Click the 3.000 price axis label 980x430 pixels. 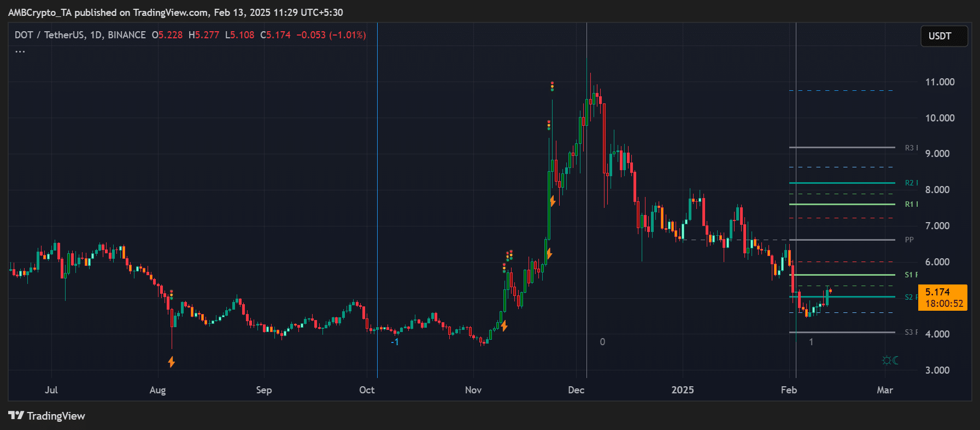[937, 370]
